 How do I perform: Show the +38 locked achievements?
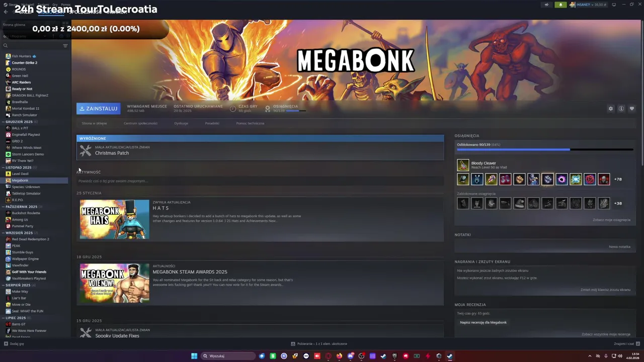tap(618, 203)
